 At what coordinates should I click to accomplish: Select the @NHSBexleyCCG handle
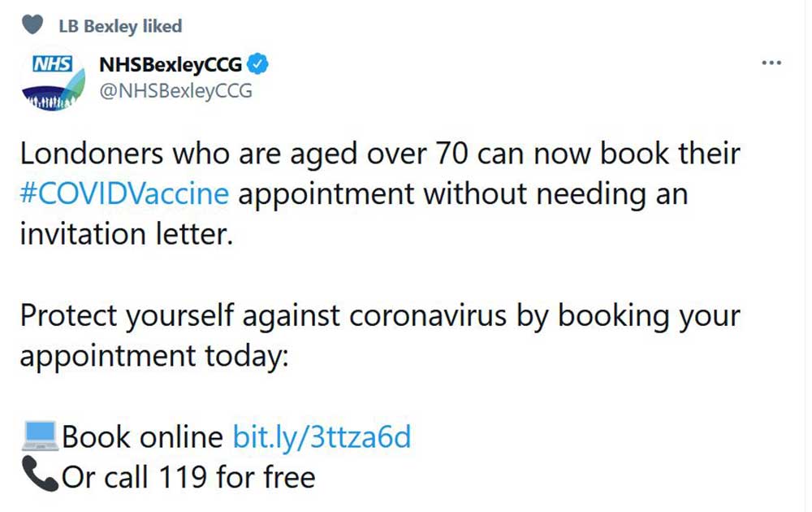coord(175,91)
